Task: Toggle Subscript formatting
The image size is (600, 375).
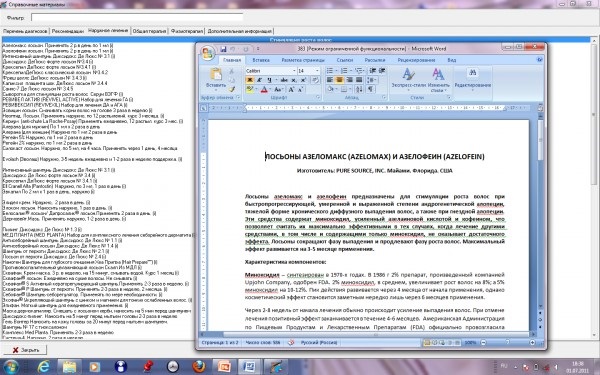Action: point(294,80)
